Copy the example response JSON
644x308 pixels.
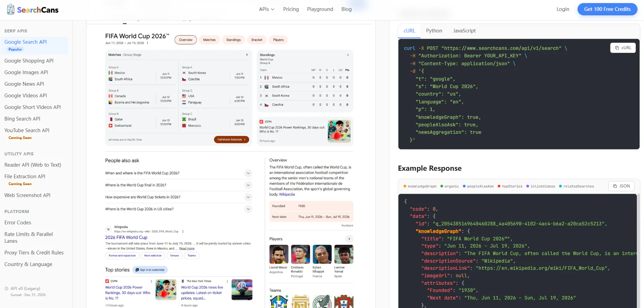click(x=621, y=186)
